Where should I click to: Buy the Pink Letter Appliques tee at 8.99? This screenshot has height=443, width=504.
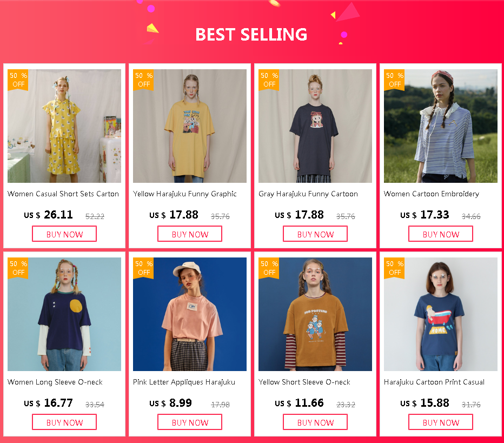pos(190,422)
